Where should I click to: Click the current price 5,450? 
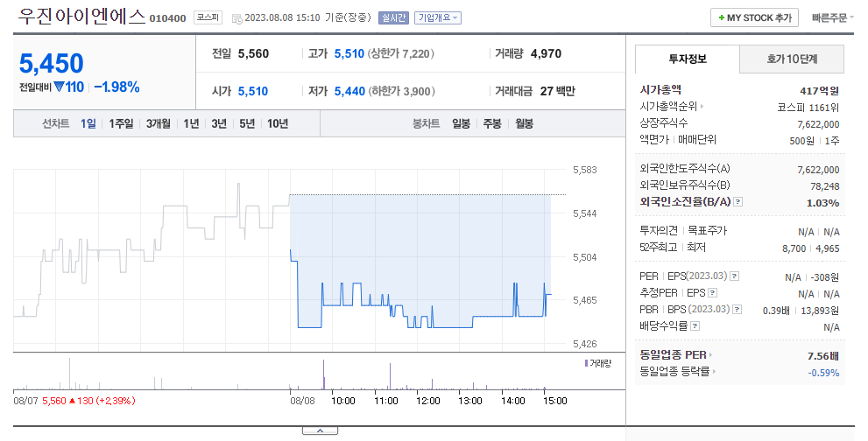tap(52, 63)
